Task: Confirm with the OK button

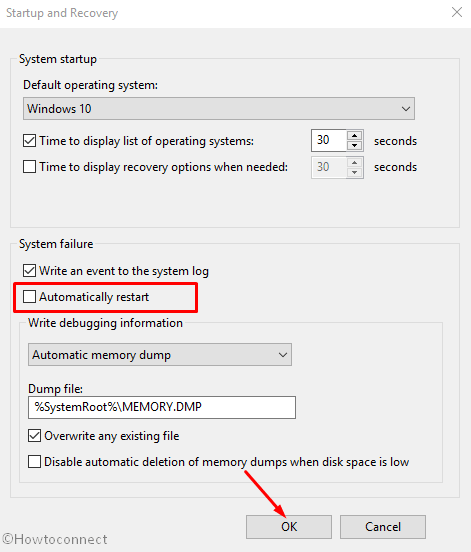Action: 289,527
